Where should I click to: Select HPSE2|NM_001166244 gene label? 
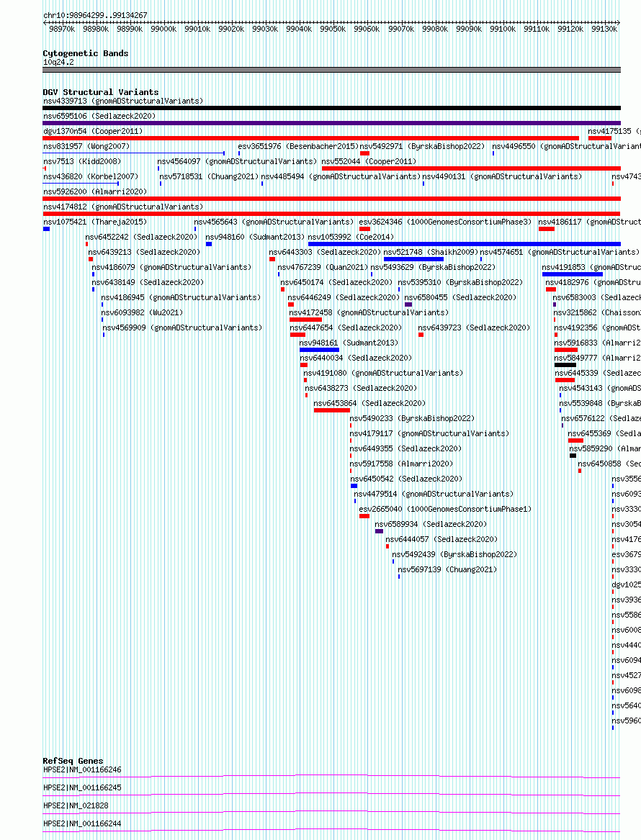tap(83, 823)
